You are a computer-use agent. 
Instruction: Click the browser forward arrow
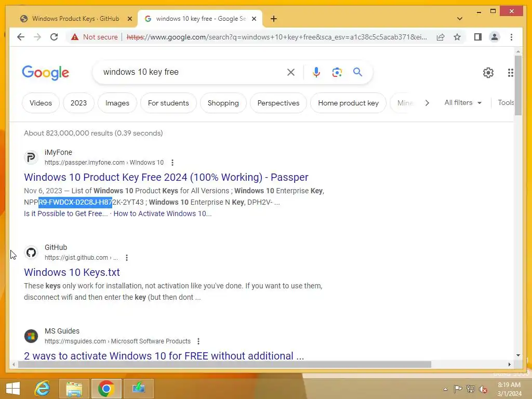coord(37,37)
